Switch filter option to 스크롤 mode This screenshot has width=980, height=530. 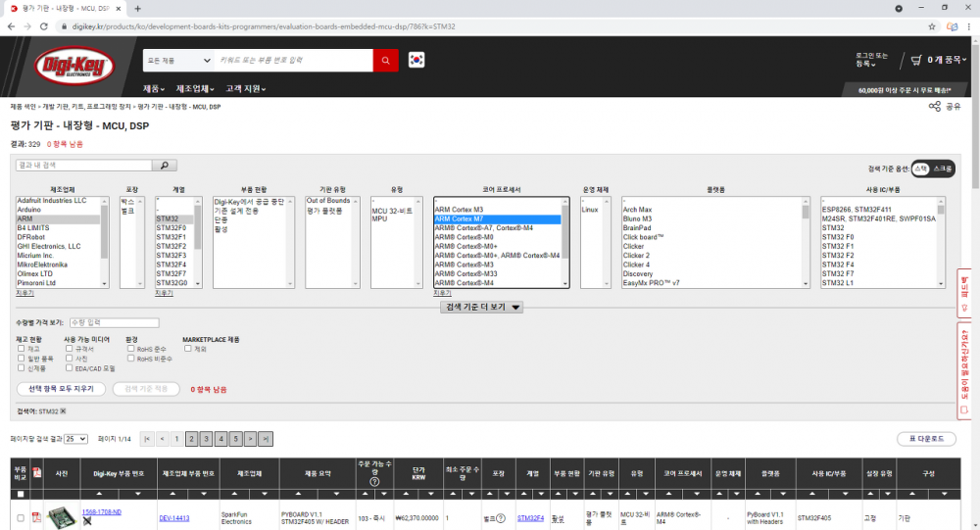pos(942,169)
